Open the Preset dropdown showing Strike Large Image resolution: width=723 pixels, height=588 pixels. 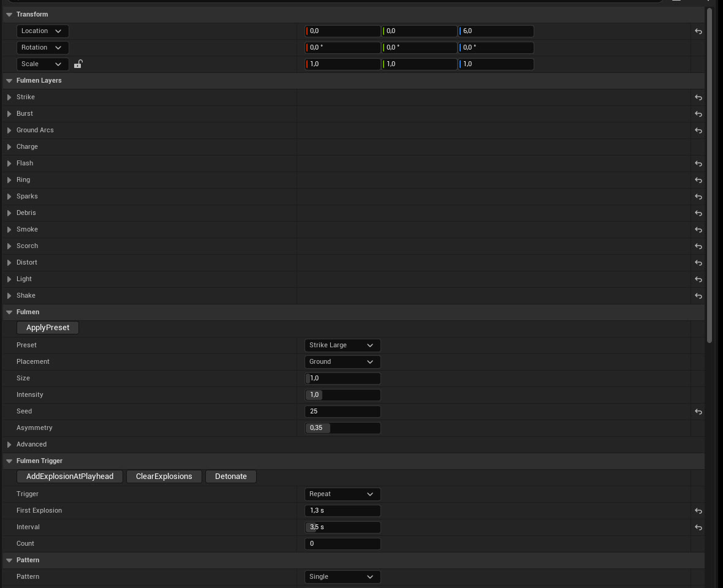(342, 345)
